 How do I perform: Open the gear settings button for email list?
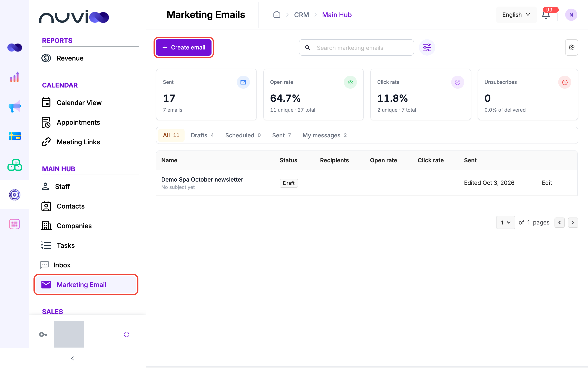(x=571, y=47)
